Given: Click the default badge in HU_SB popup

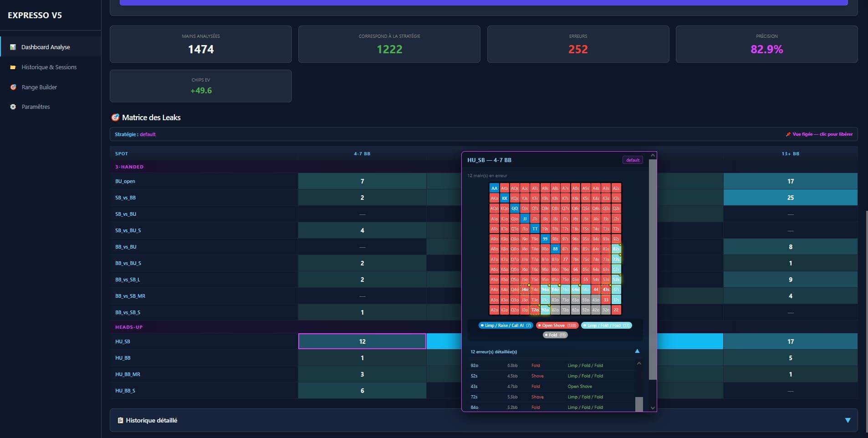Looking at the screenshot, I should click(633, 160).
